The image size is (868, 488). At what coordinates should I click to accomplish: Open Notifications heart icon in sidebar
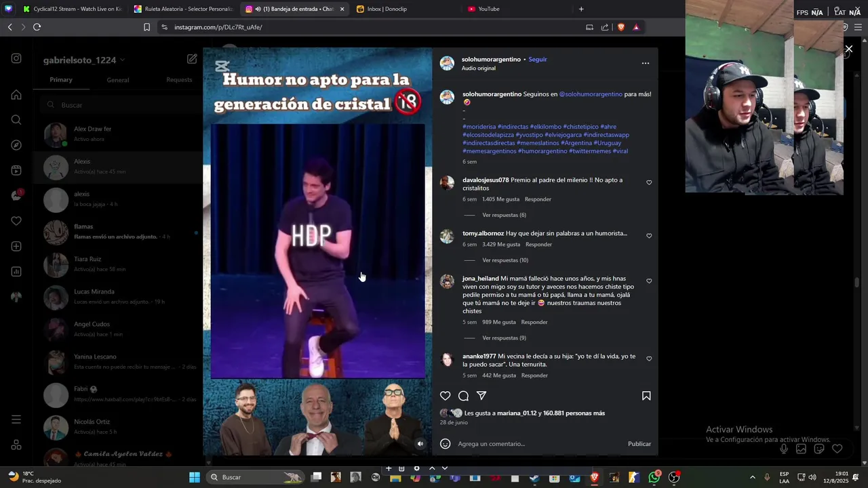(16, 221)
